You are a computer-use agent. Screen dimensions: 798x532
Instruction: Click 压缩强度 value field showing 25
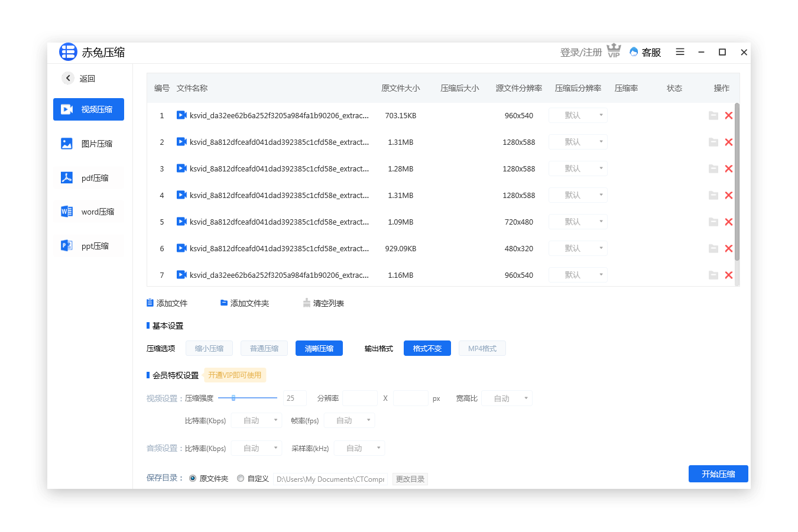[295, 398]
